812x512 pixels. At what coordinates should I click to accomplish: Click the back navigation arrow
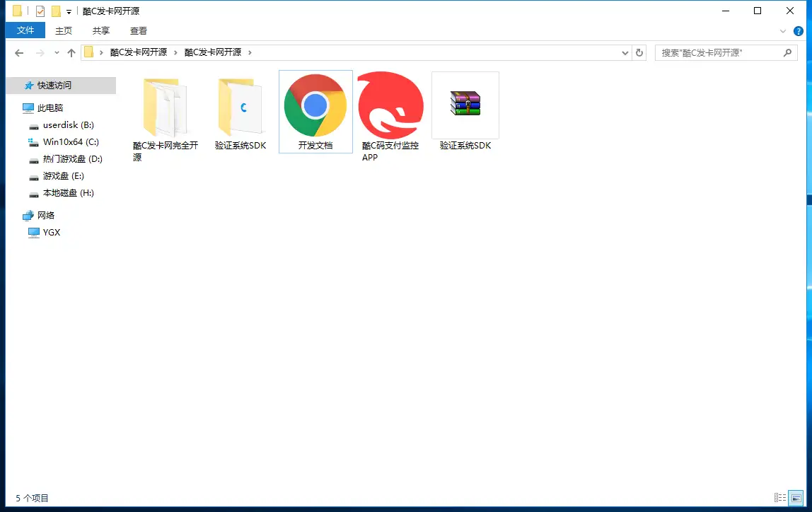point(18,52)
